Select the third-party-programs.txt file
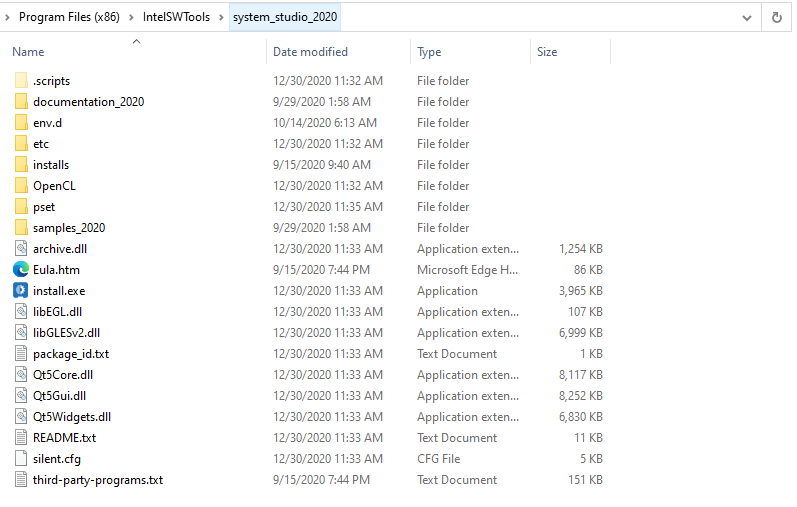 pyautogui.click(x=98, y=480)
